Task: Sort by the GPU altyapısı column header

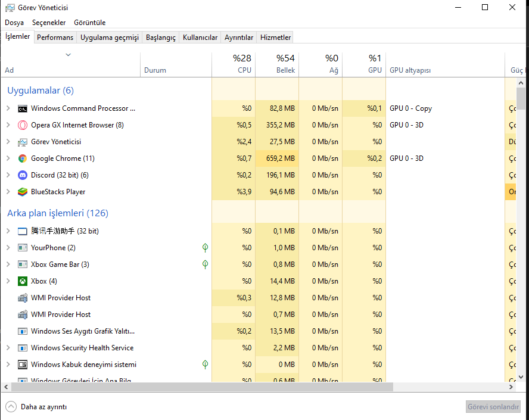Action: pos(446,65)
